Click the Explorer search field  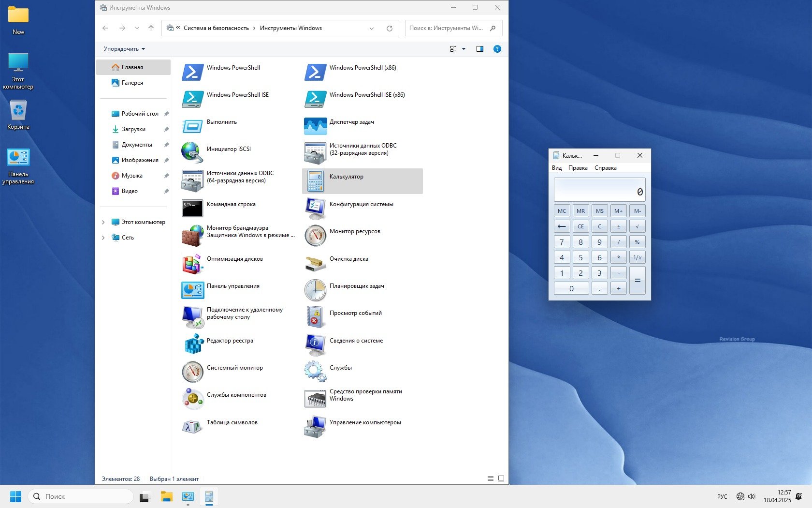[x=447, y=28]
